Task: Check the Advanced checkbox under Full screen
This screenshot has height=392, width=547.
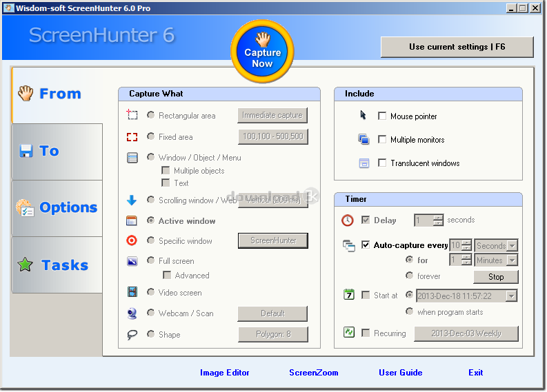Action: 167,276
